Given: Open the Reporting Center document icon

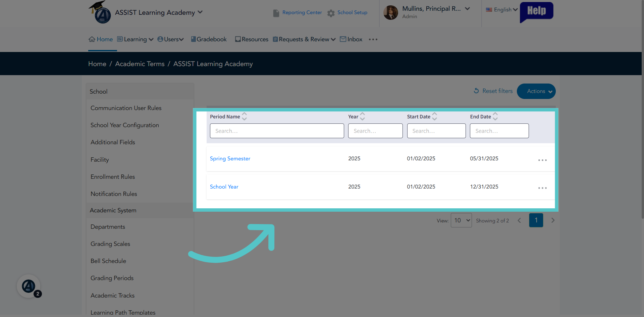Looking at the screenshot, I should point(276,13).
